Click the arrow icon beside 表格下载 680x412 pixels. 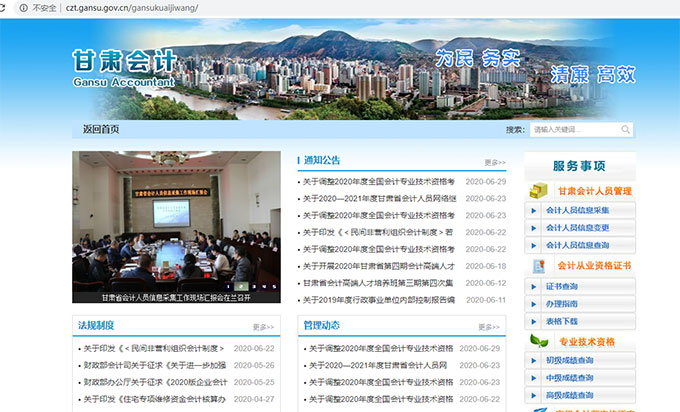534,321
